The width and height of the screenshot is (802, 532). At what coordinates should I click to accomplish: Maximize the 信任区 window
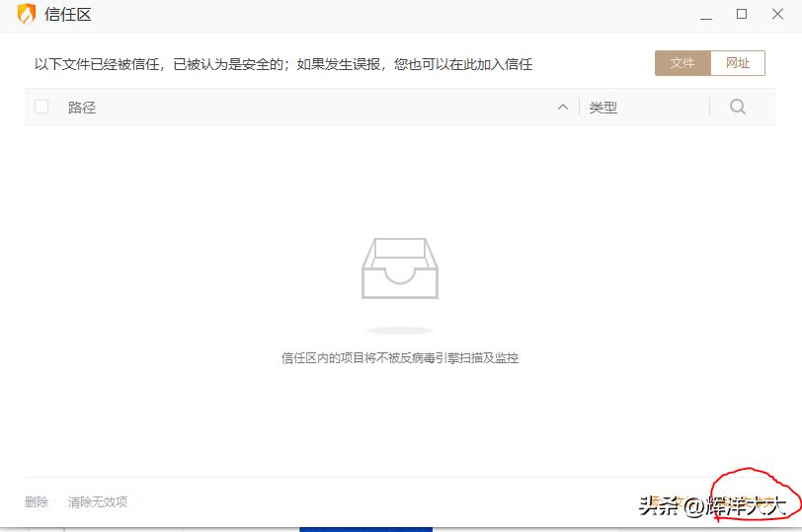[x=742, y=14]
